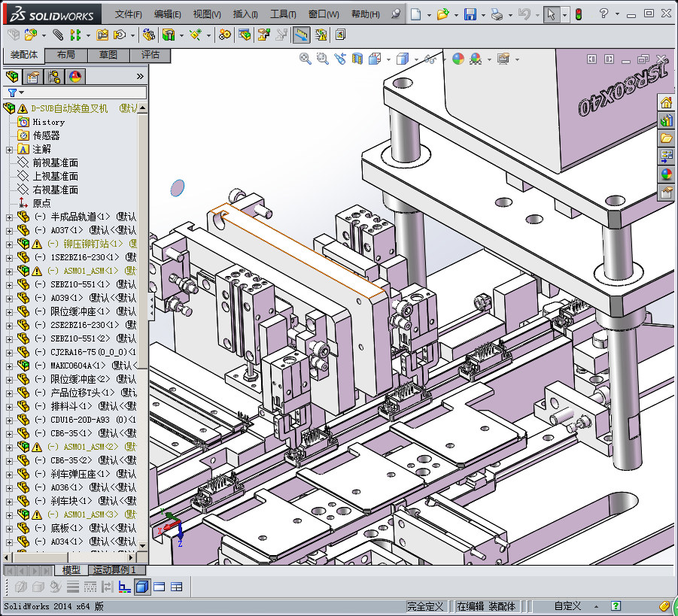Toggle the highlighted assembly toolbar button
The image size is (678, 616).
[301, 35]
